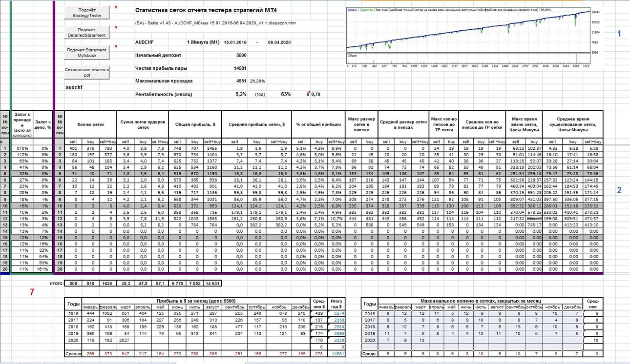The image size is (630, 364).
Task: Click the Подсчёт StrategyTester button
Action: (x=87, y=13)
